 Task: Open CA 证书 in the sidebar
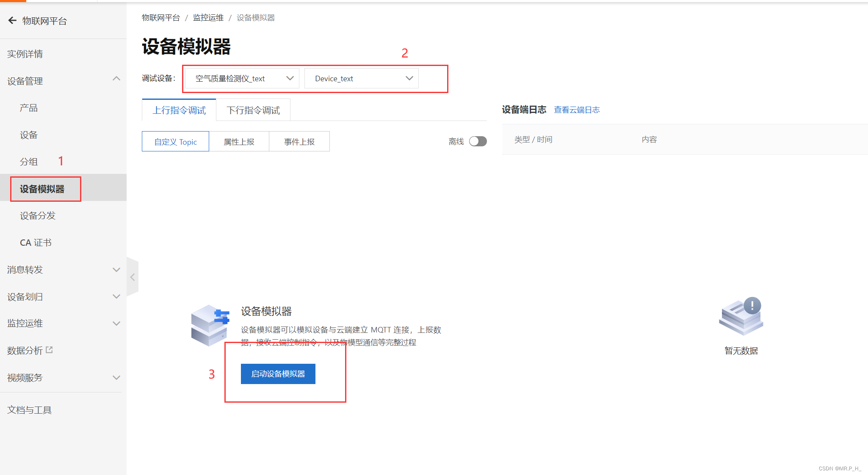[36, 243]
